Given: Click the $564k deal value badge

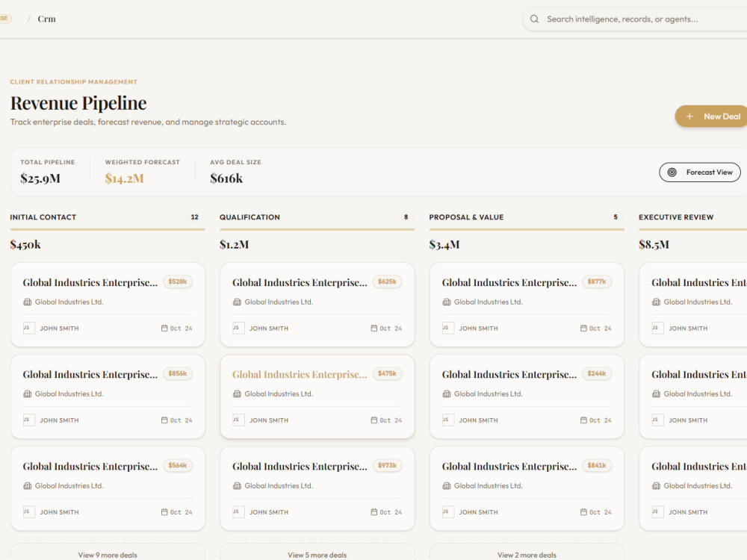Looking at the screenshot, I should click(178, 466).
